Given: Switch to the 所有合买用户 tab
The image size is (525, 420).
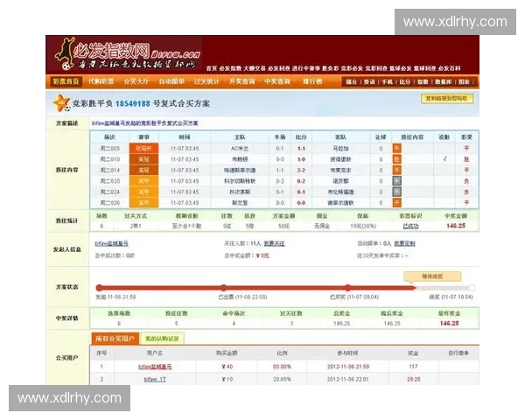Looking at the screenshot, I should (115, 338).
